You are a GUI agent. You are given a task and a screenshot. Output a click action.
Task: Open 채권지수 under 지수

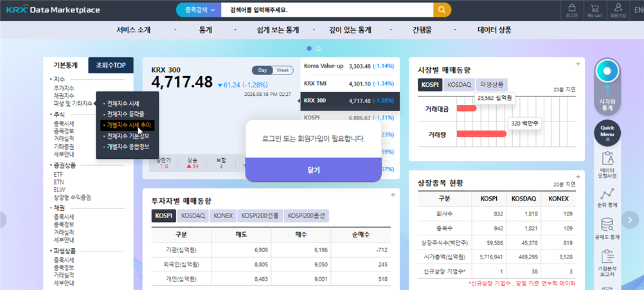(64, 96)
